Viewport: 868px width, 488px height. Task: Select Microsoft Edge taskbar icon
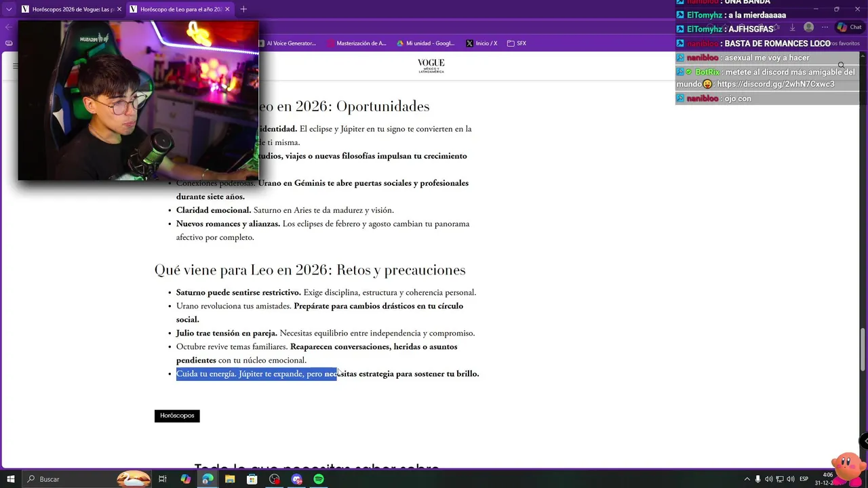(208, 479)
